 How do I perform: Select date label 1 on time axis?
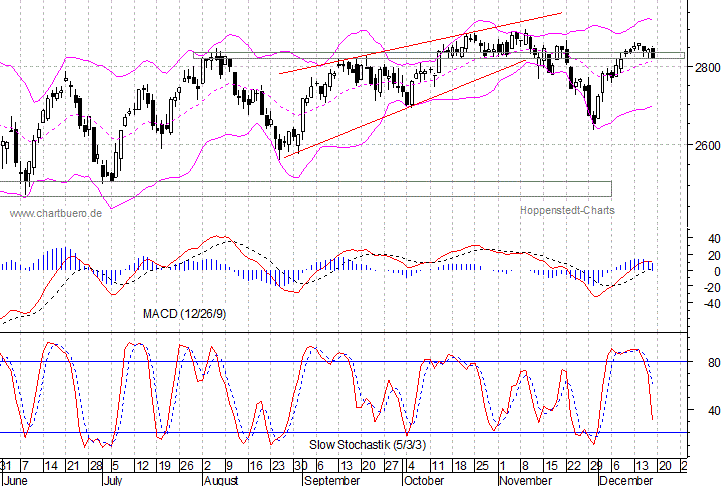pos(503,466)
